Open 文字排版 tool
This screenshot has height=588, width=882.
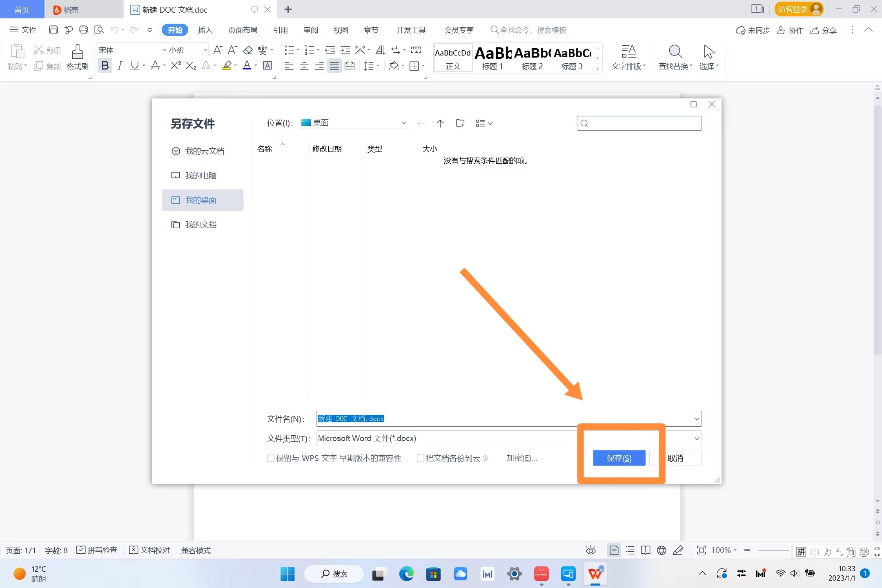point(628,57)
